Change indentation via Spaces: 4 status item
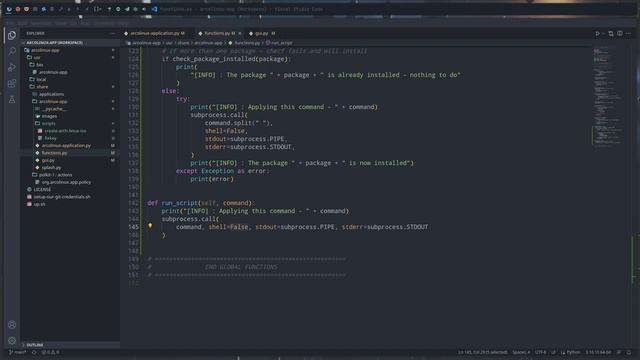The height and width of the screenshot is (360, 640). pos(521,352)
